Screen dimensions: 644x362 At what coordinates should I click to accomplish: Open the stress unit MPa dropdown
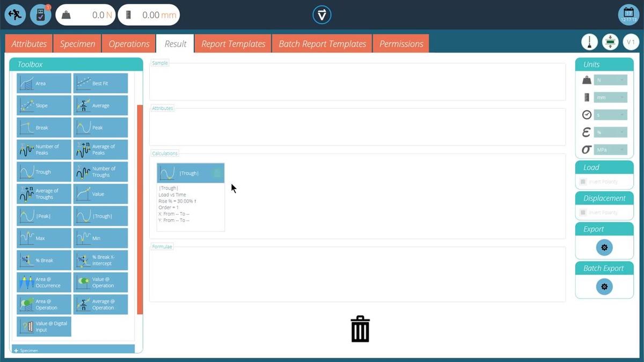pyautogui.click(x=610, y=150)
